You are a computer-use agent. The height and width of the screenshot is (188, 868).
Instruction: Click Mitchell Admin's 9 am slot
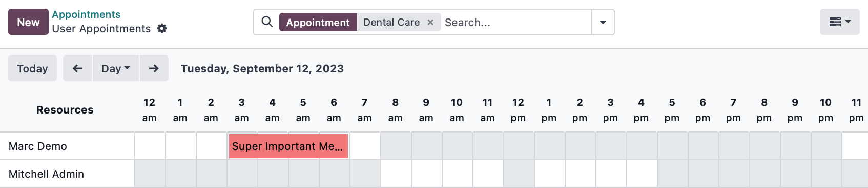426,174
